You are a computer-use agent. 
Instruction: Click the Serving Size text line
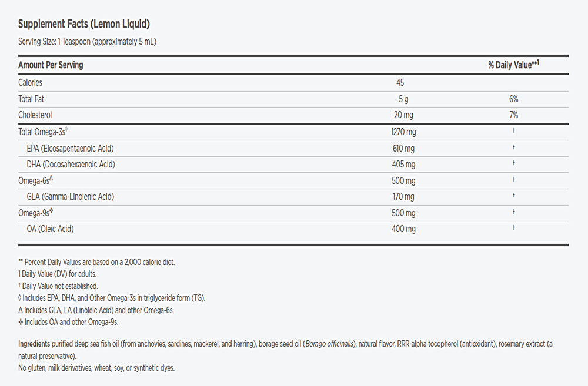87,42
